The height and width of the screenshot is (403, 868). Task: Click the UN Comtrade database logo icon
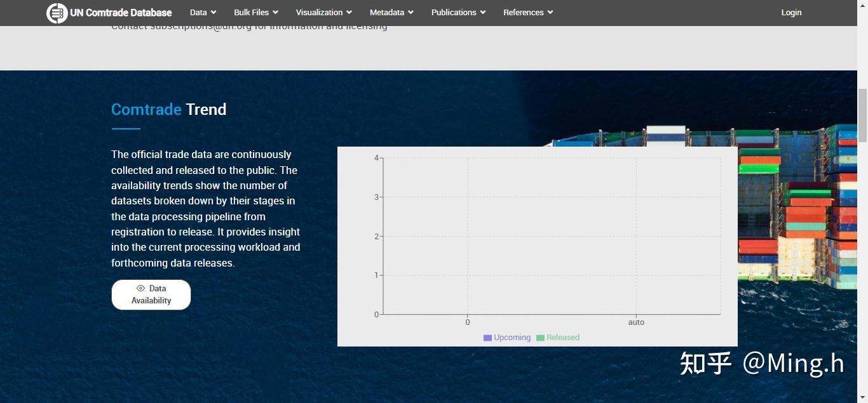pyautogui.click(x=57, y=13)
